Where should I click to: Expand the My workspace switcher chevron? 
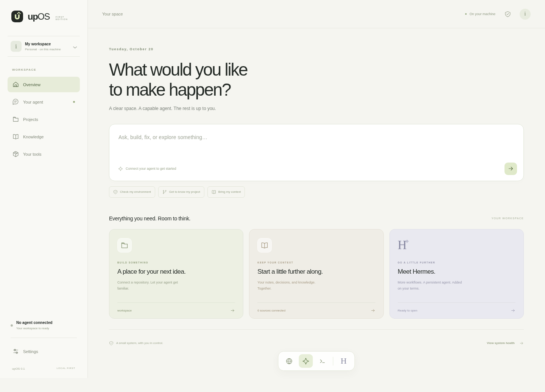tap(75, 47)
